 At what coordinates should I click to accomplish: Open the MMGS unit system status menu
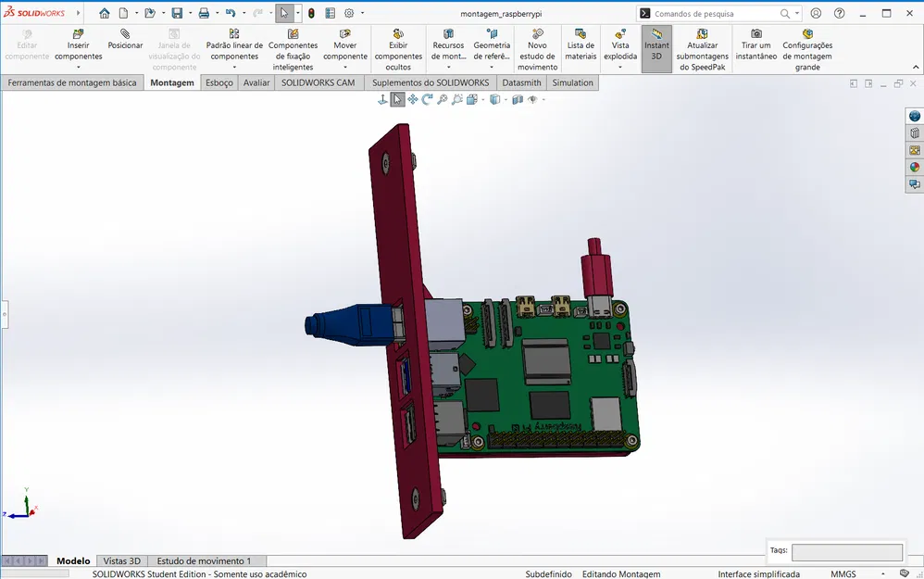click(843, 573)
